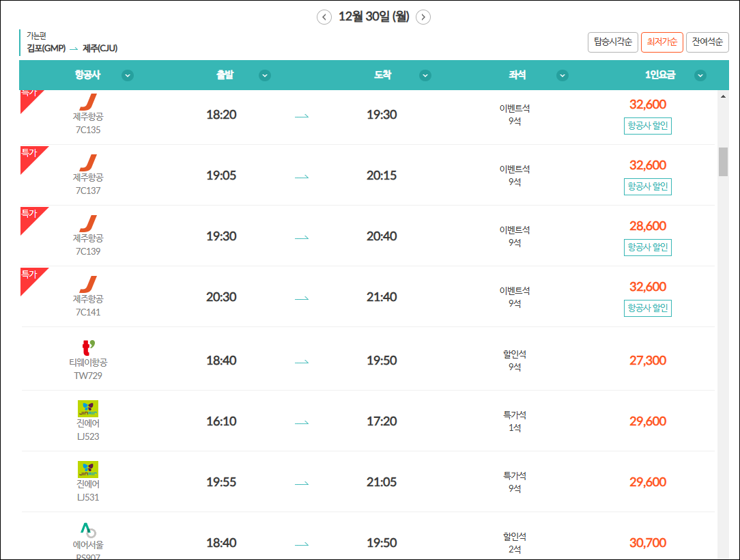Click the vertical scrollbar thumb
The height and width of the screenshot is (560, 740).
click(723, 162)
